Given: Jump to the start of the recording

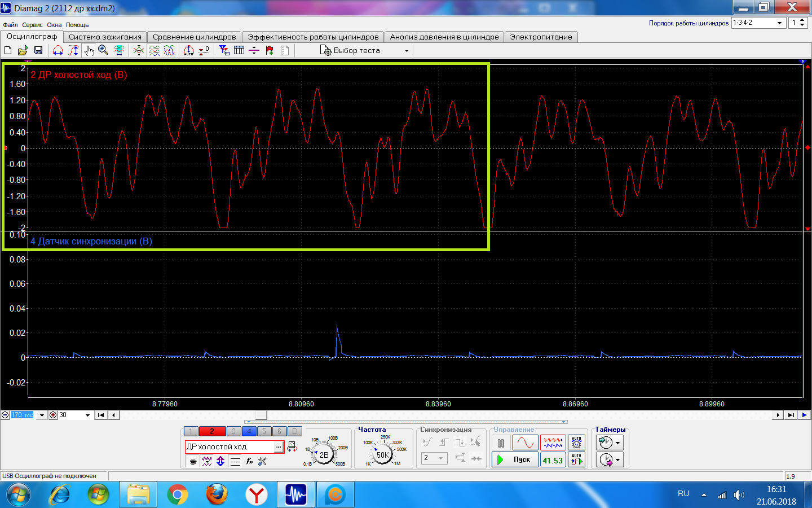Looking at the screenshot, I should click(100, 415).
